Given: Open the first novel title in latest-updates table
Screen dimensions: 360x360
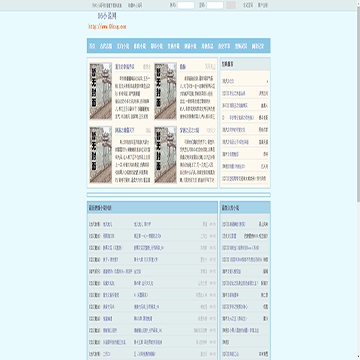Looking at the screenshot, I should tap(108, 224).
